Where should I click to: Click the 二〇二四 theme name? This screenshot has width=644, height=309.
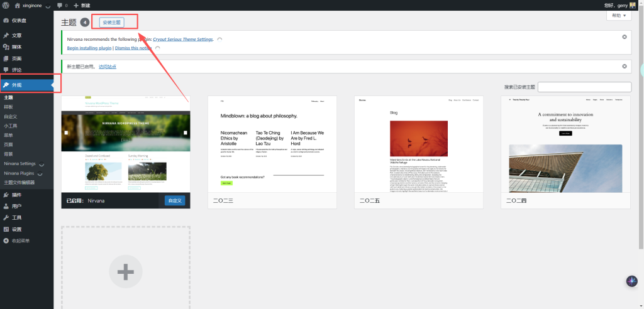[517, 201]
